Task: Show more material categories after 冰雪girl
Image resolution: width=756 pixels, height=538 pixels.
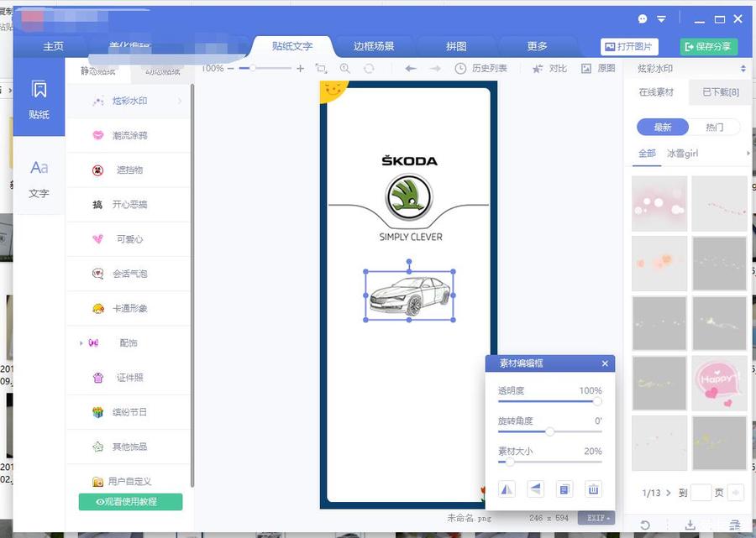Action: (x=748, y=154)
